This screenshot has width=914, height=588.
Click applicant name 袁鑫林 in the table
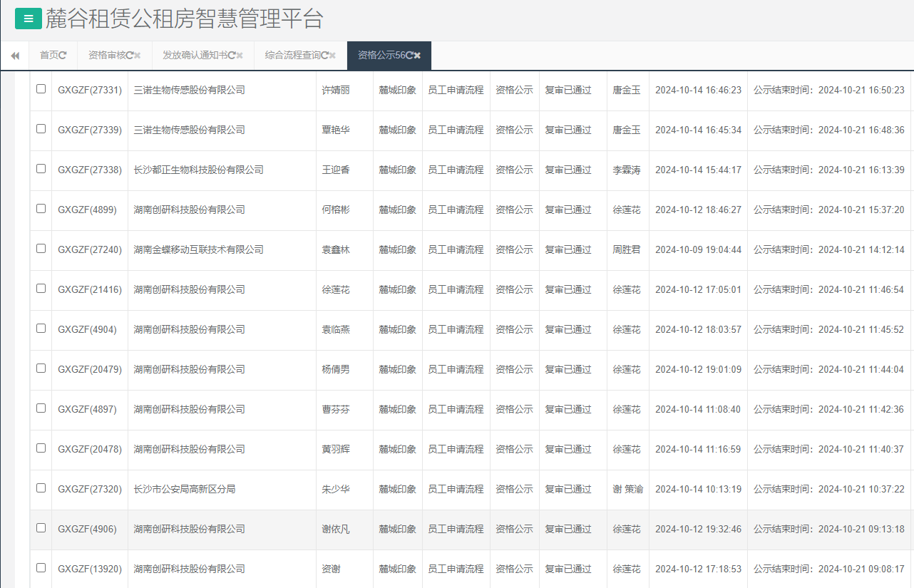[336, 249]
